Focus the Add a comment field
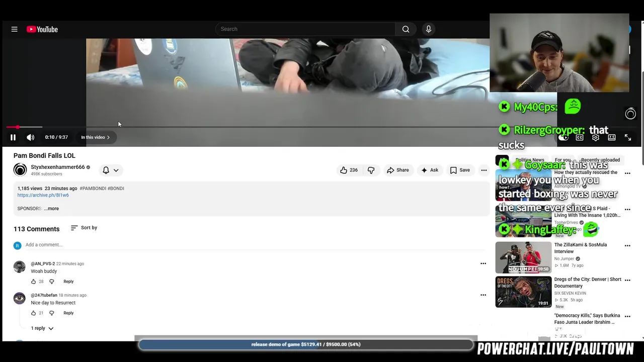Image resolution: width=644 pixels, height=362 pixels. click(x=255, y=245)
